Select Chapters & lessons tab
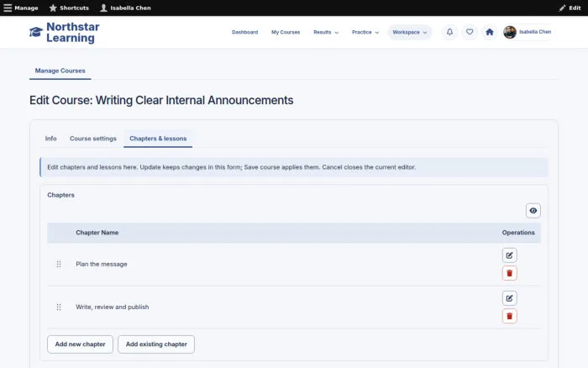The image size is (588, 368). [158, 139]
